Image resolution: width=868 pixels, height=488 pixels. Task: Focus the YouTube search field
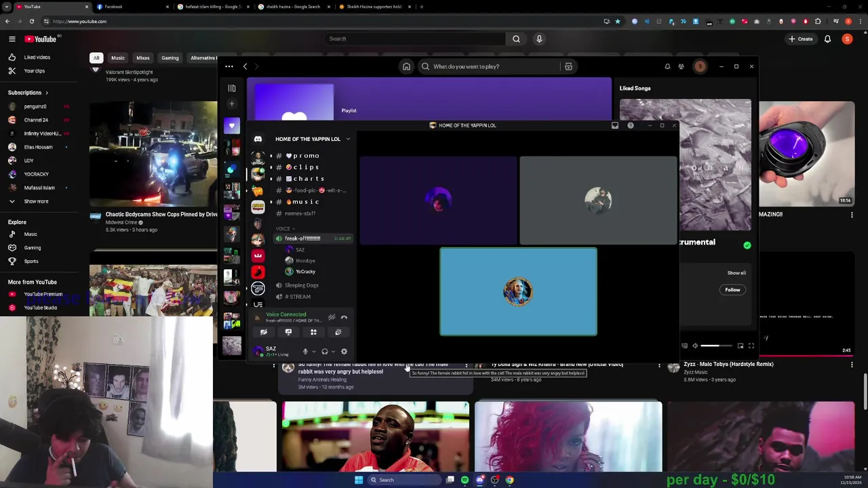click(x=414, y=39)
